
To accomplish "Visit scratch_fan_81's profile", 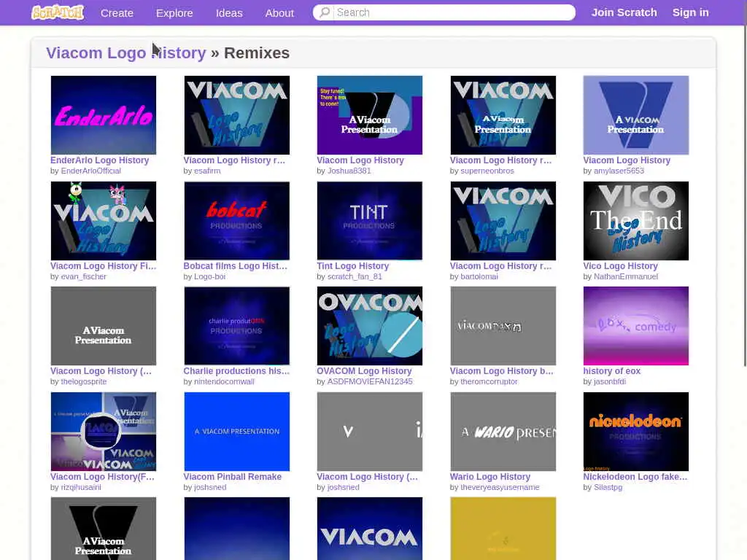I will pyautogui.click(x=355, y=276).
